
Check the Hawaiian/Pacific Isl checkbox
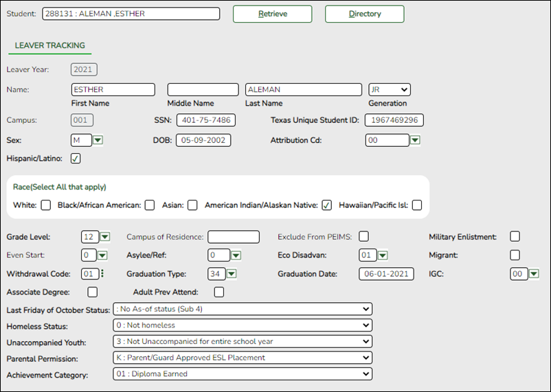point(417,205)
